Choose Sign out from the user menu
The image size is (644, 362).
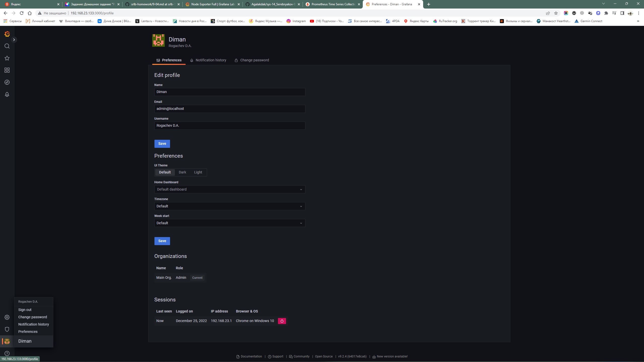25,310
